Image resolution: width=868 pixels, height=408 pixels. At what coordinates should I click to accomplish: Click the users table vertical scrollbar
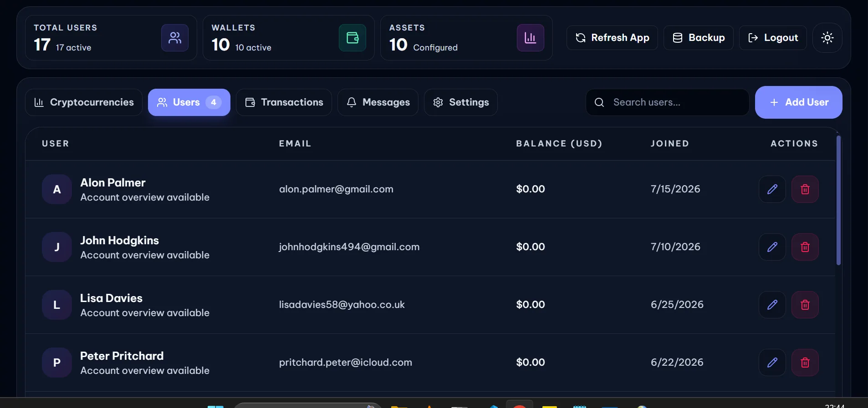click(838, 200)
